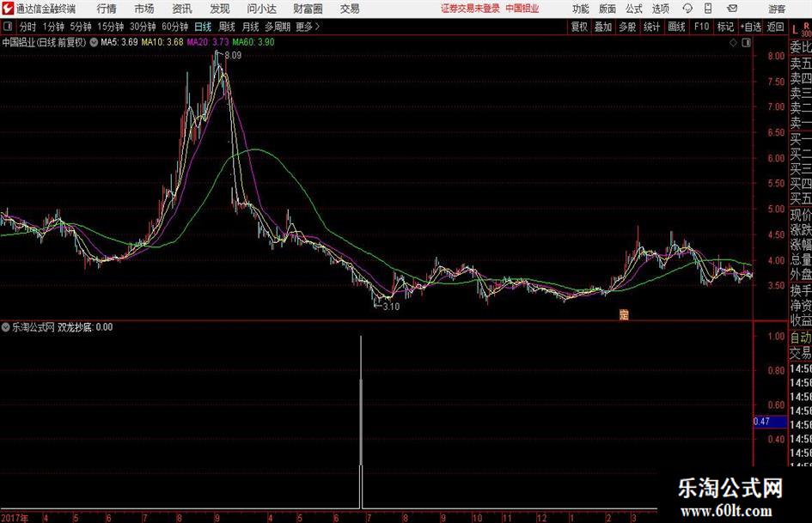Viewport: 812px width, 523px height.
Task: Open the 功能 menu
Action: (581, 9)
